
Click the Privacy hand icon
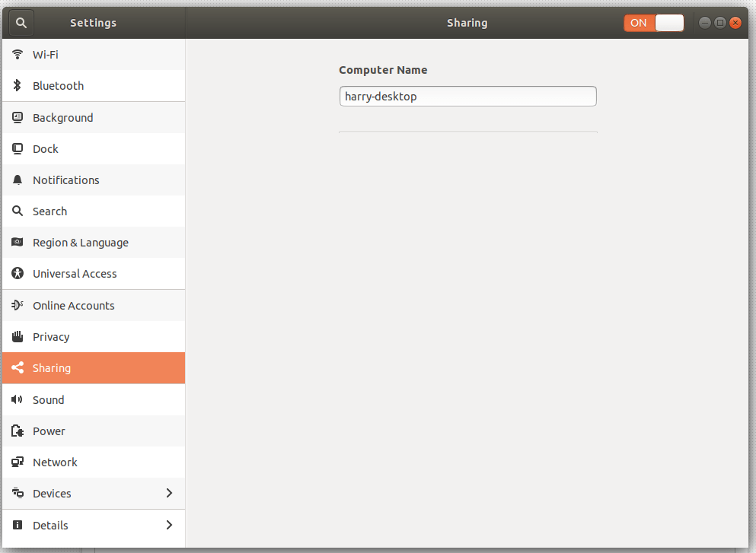[18, 337]
